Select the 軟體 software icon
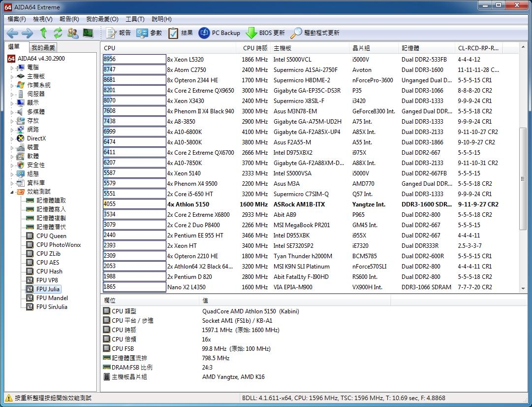This screenshot has height=407, width=532. (20, 156)
